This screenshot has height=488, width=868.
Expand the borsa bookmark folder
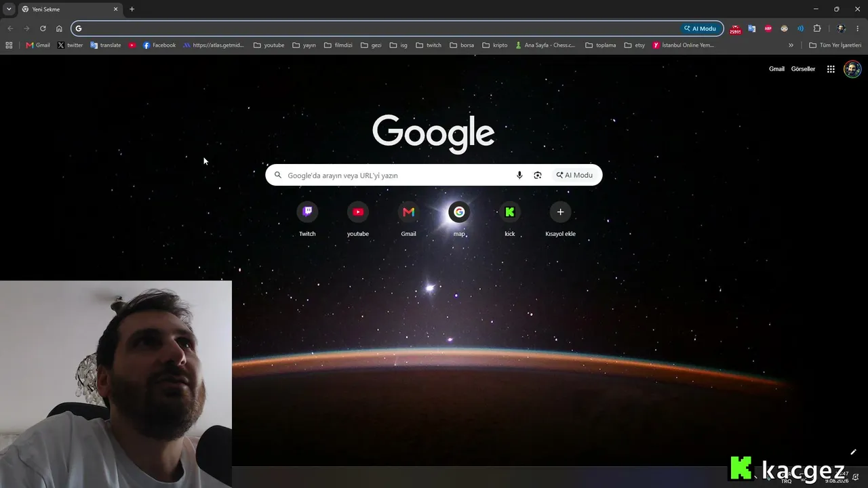tap(462, 45)
